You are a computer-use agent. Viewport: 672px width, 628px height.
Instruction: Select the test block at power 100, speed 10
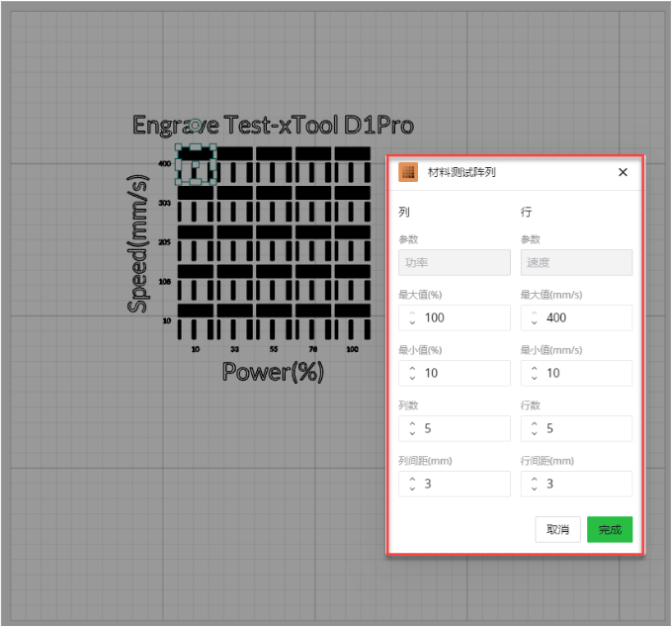tap(352, 321)
